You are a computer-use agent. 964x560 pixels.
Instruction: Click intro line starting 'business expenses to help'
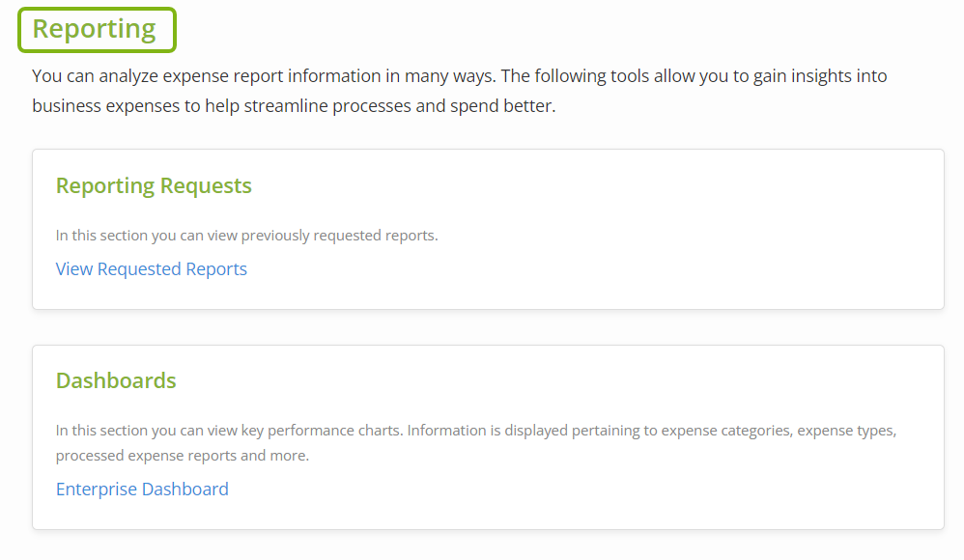point(294,106)
